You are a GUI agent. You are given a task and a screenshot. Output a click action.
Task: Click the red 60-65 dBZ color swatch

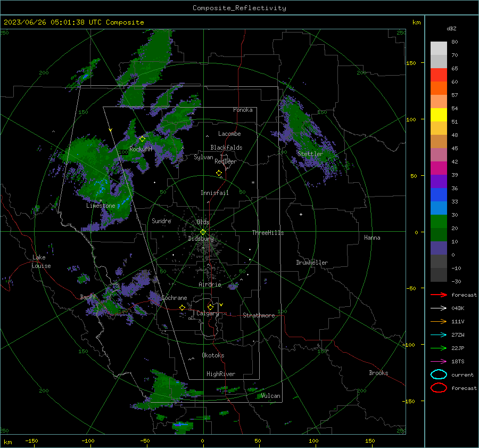439,75
